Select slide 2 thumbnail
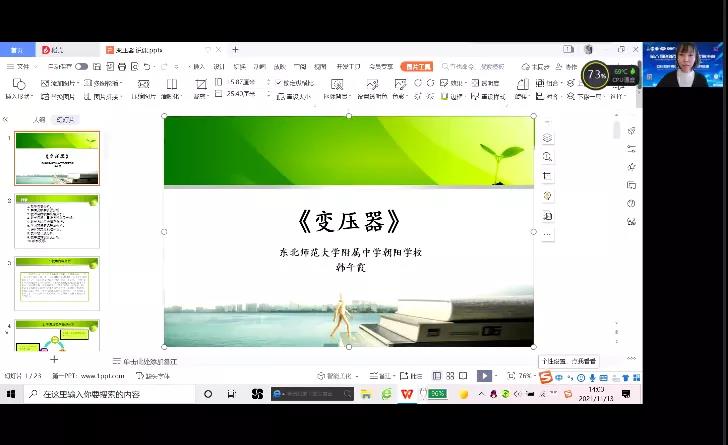 point(57,221)
